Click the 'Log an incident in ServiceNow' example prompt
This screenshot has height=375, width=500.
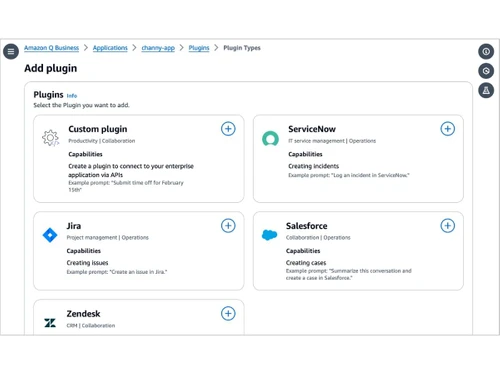pyautogui.click(x=349, y=175)
